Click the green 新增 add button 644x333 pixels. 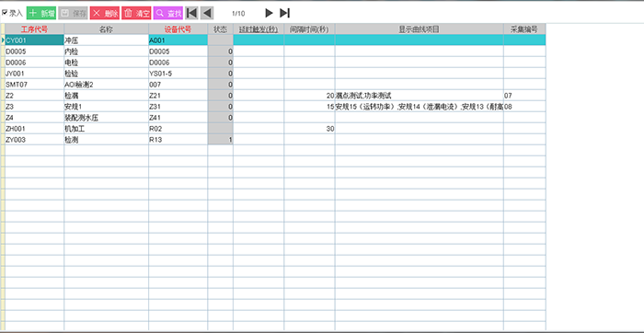[x=41, y=13]
